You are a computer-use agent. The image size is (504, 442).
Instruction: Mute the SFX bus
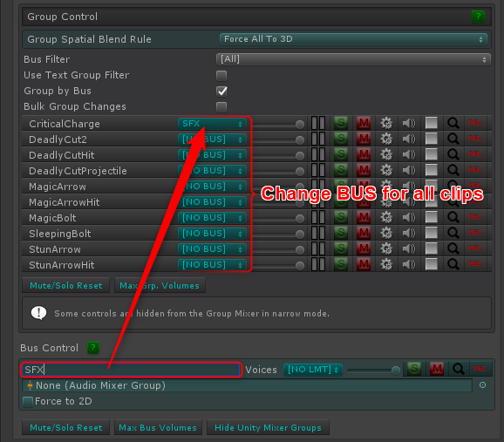point(437,369)
